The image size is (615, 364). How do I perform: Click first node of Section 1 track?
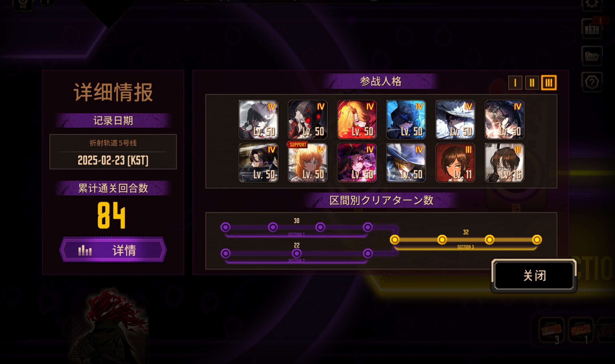pos(225,227)
